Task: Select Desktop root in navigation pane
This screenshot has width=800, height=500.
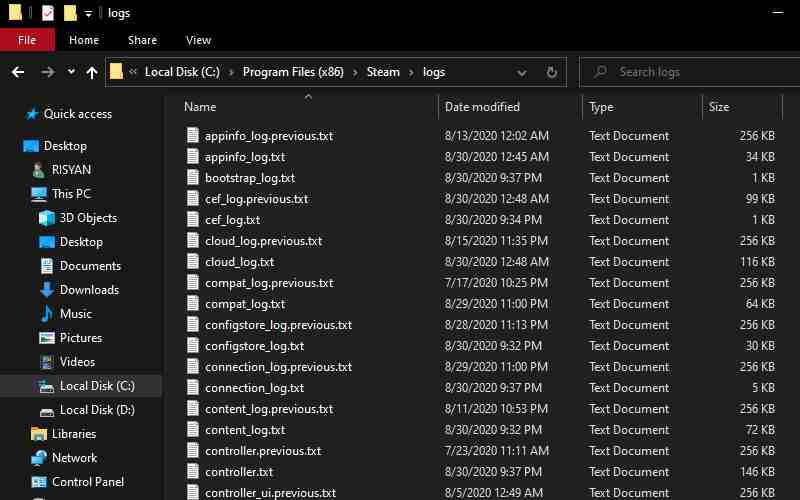Action: pyautogui.click(x=65, y=146)
